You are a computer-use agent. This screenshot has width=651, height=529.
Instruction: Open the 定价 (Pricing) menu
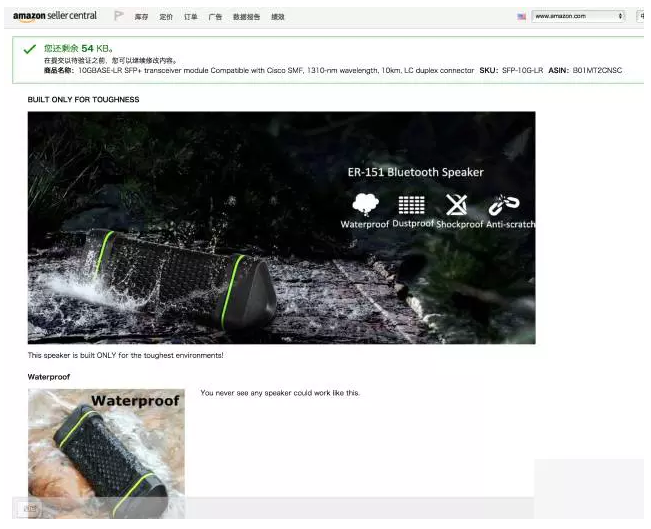166,17
